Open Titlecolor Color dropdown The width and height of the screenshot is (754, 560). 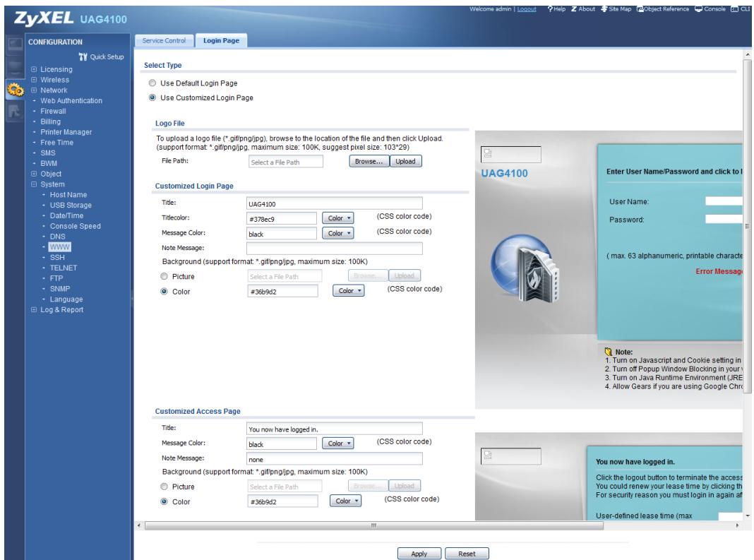pyautogui.click(x=337, y=218)
